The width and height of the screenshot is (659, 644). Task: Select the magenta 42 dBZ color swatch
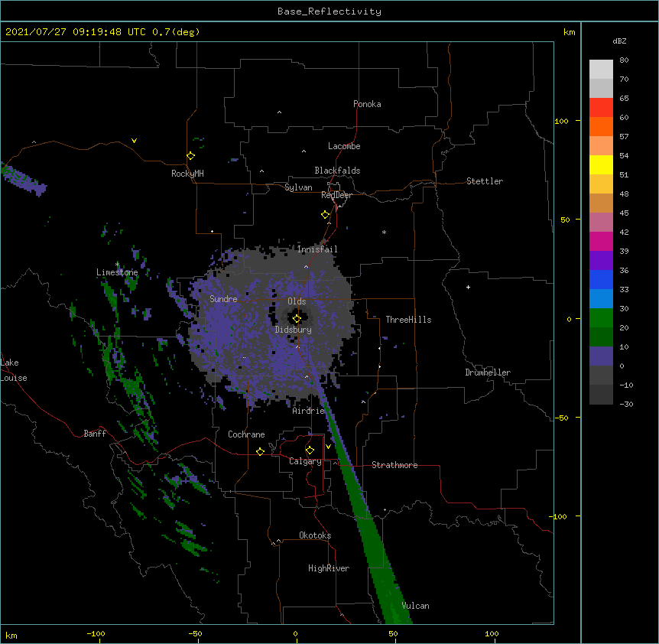601,241
